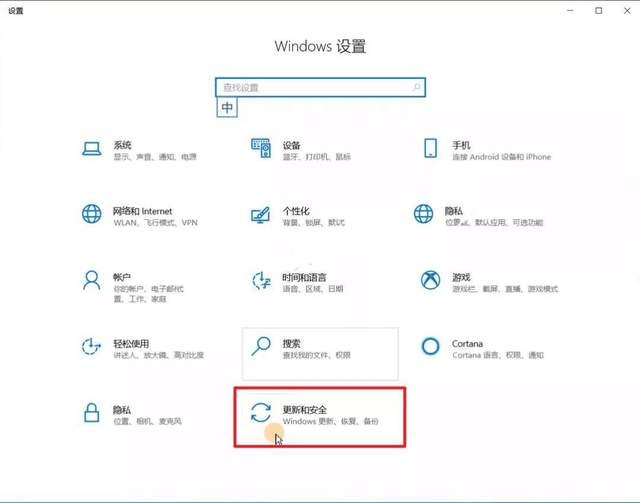Click the Devices keyboard and speaker icon
Viewport: 640px width, 503px height.
[261, 148]
